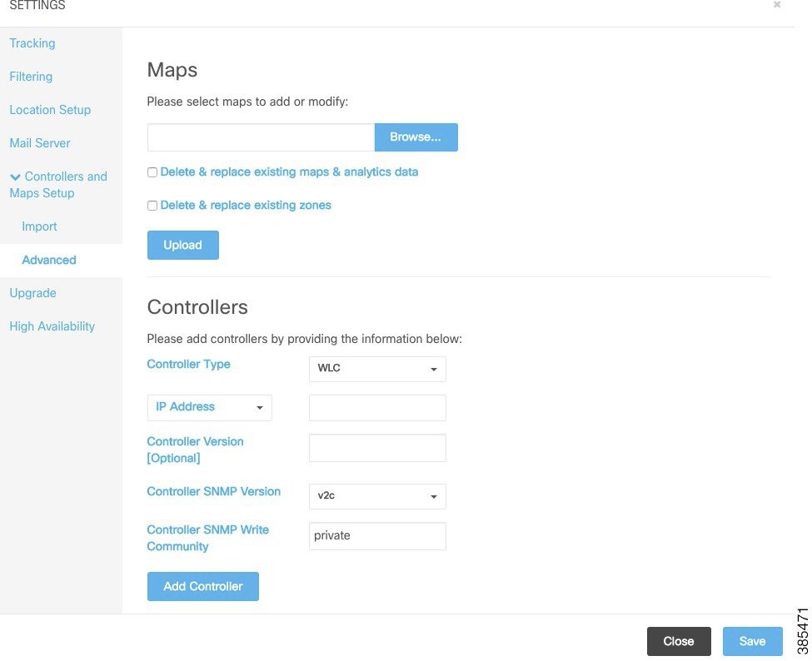
Task: Go to the Upgrade settings page
Action: tap(32, 293)
